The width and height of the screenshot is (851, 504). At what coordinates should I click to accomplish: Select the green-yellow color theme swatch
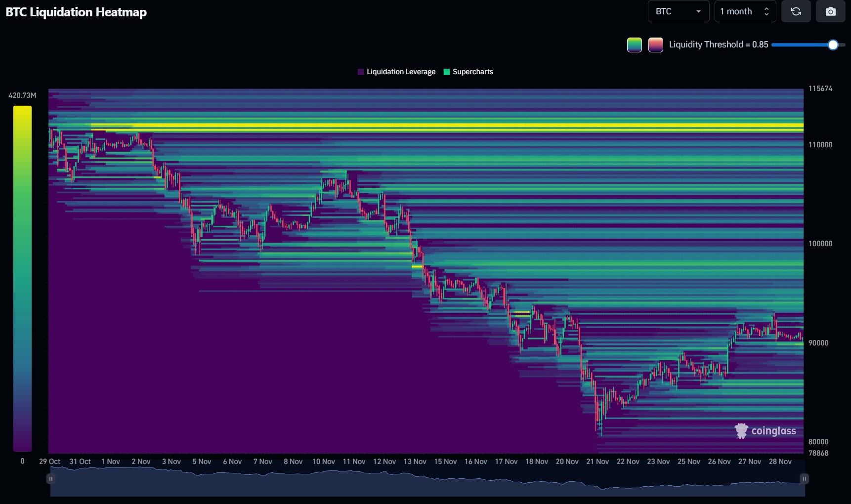tap(634, 45)
